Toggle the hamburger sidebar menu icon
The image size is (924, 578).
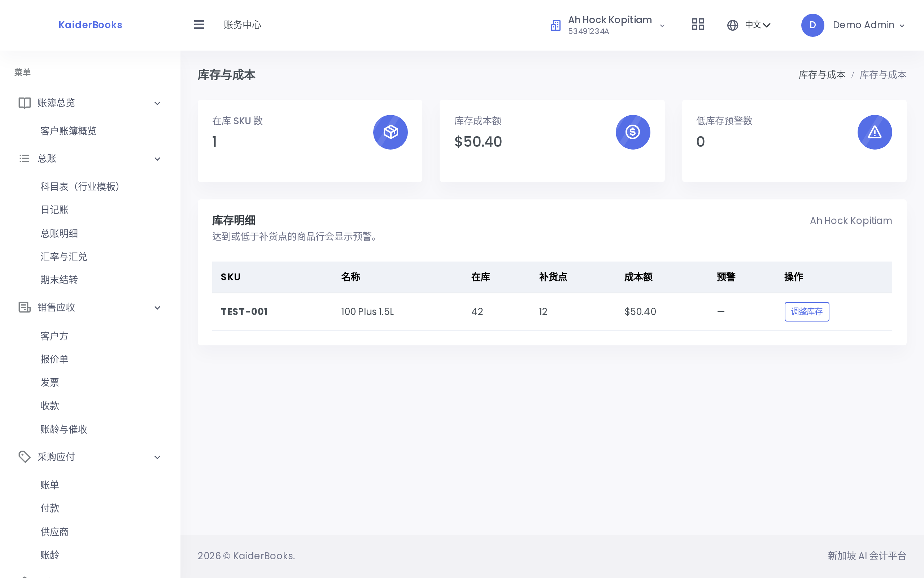pos(199,25)
